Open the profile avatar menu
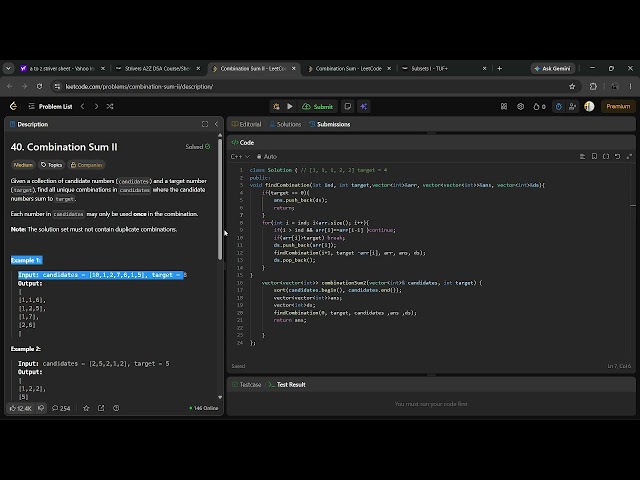640x480 pixels. pyautogui.click(x=589, y=107)
